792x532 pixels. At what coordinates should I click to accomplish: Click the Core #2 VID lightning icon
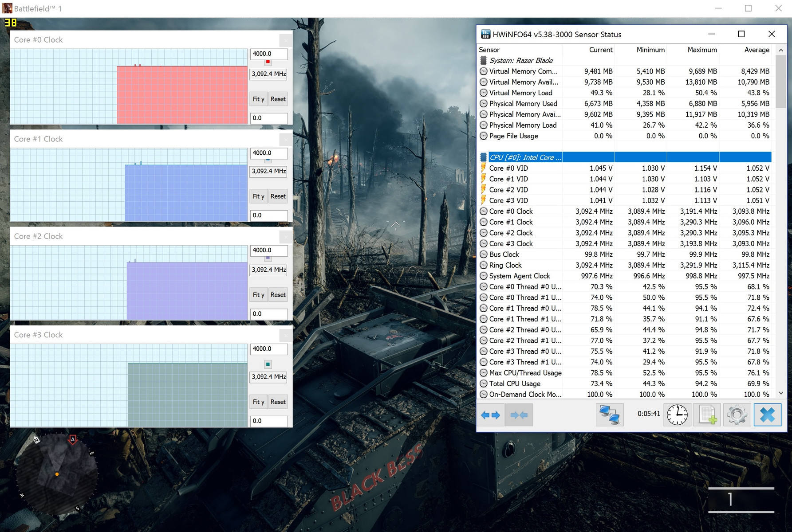pos(484,190)
